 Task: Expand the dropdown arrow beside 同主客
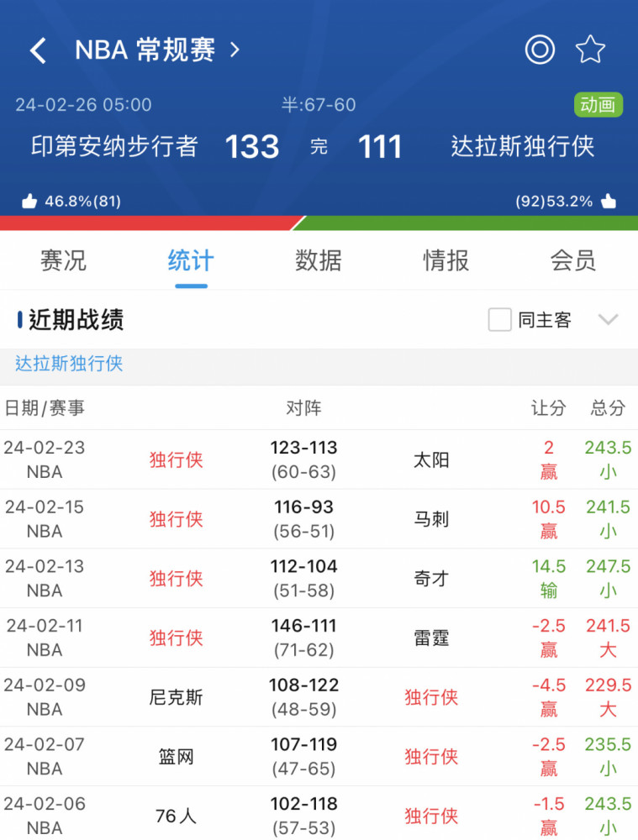point(608,320)
